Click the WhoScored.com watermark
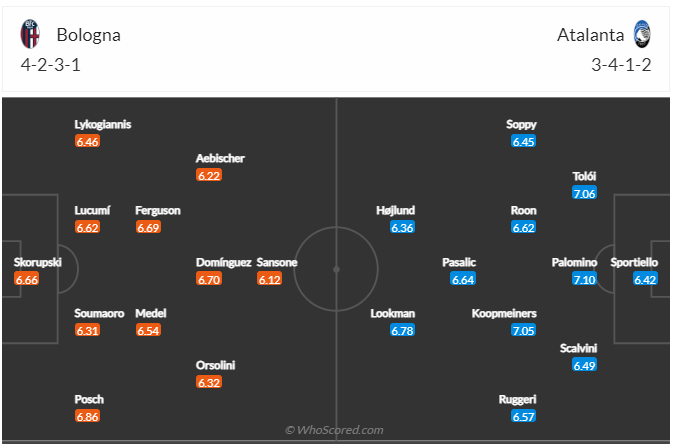 (334, 430)
